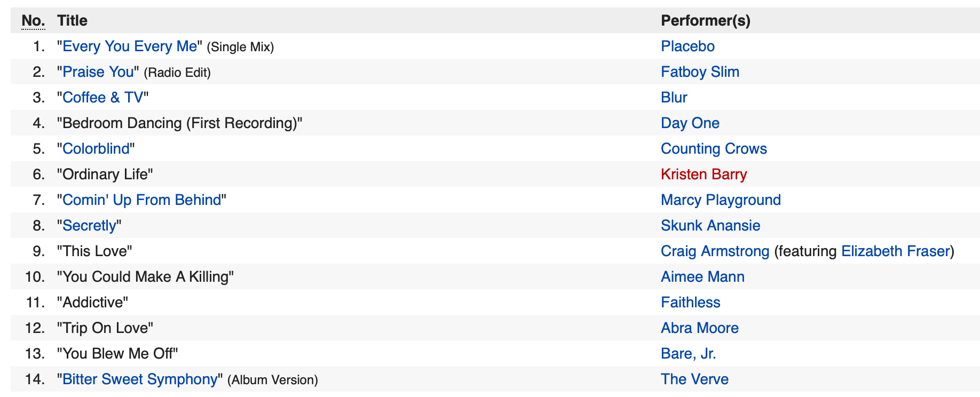Viewport: 980px width, 397px height.
Task: Open the red Kristen Barry link
Action: pyautogui.click(x=704, y=174)
